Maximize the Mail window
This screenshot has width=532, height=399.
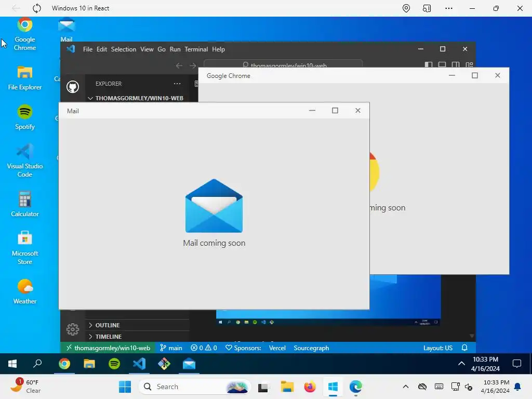[335, 110]
